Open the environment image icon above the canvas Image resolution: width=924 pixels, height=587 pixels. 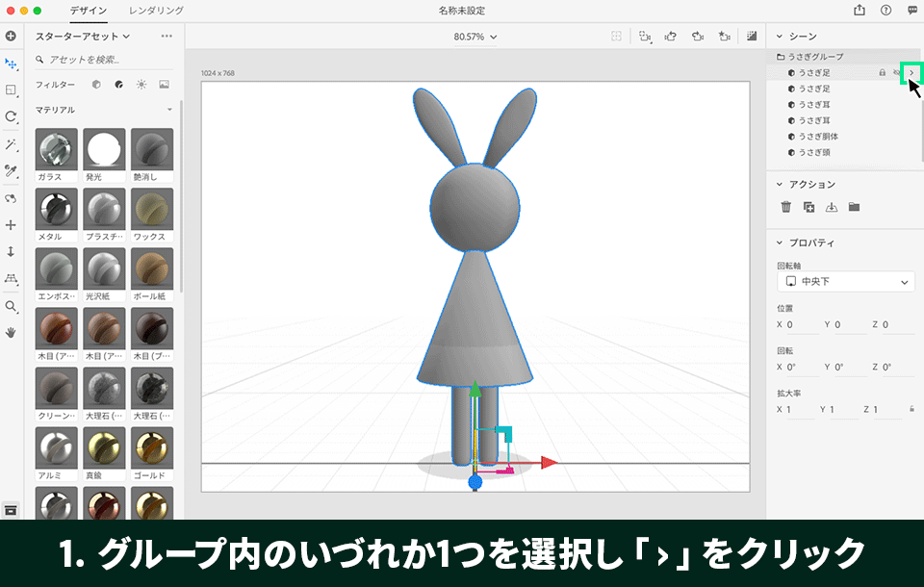(751, 35)
